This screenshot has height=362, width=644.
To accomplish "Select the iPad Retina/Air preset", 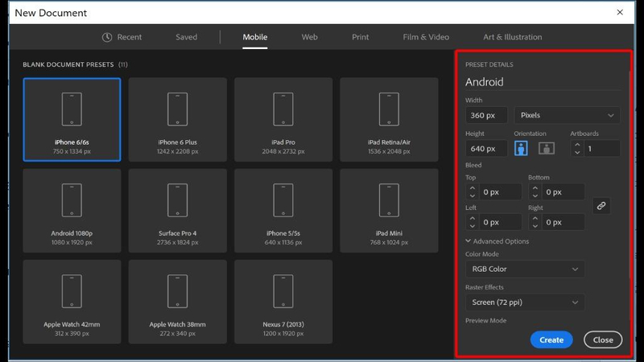I will pyautogui.click(x=389, y=119).
